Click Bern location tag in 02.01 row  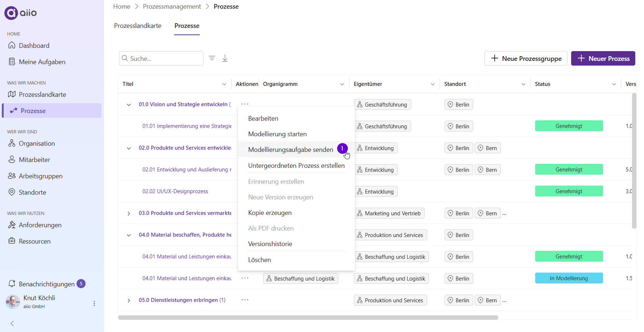tap(488, 170)
